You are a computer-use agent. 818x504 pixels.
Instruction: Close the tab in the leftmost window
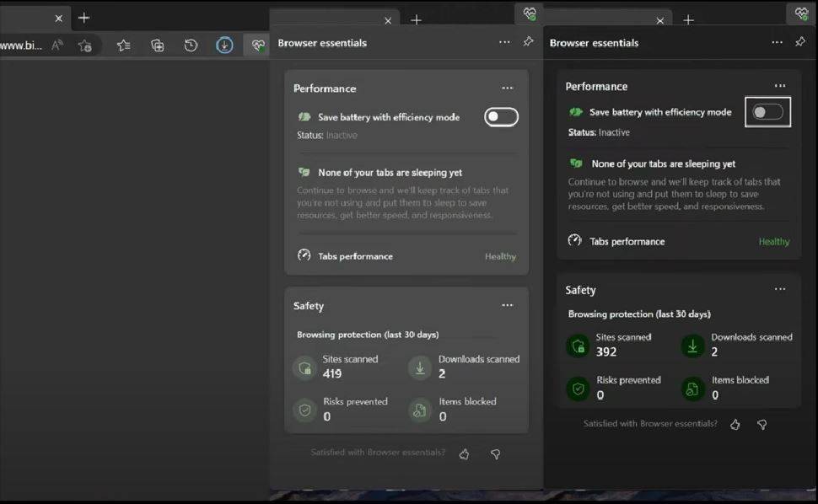pos(58,18)
